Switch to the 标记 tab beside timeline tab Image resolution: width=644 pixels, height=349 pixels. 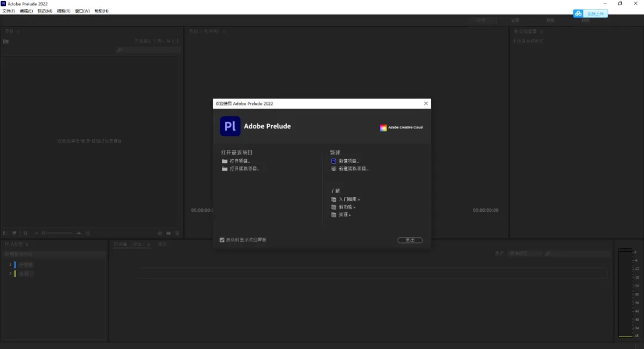tap(163, 245)
